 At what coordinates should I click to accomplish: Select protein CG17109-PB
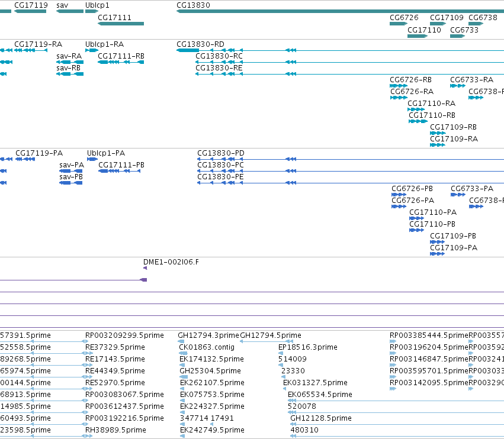point(453,235)
